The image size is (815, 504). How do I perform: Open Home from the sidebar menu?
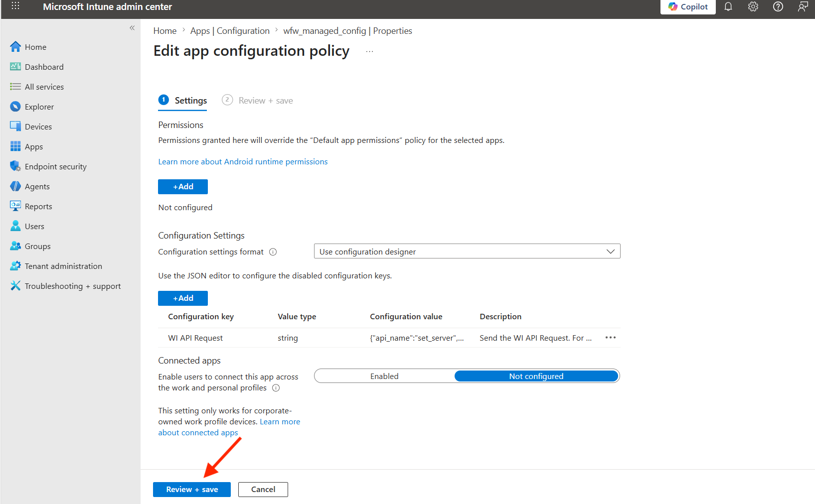tap(35, 47)
